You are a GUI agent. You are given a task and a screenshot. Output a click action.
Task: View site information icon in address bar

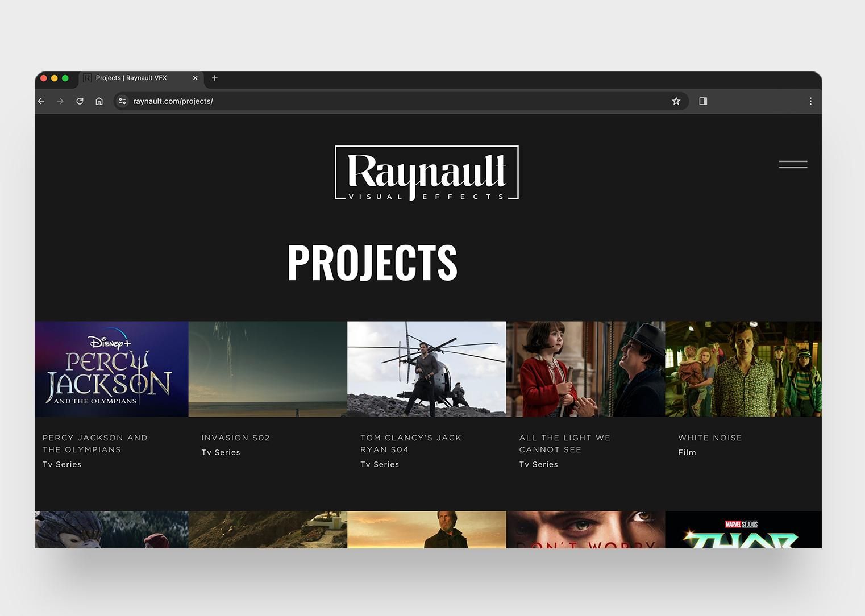pos(122,101)
